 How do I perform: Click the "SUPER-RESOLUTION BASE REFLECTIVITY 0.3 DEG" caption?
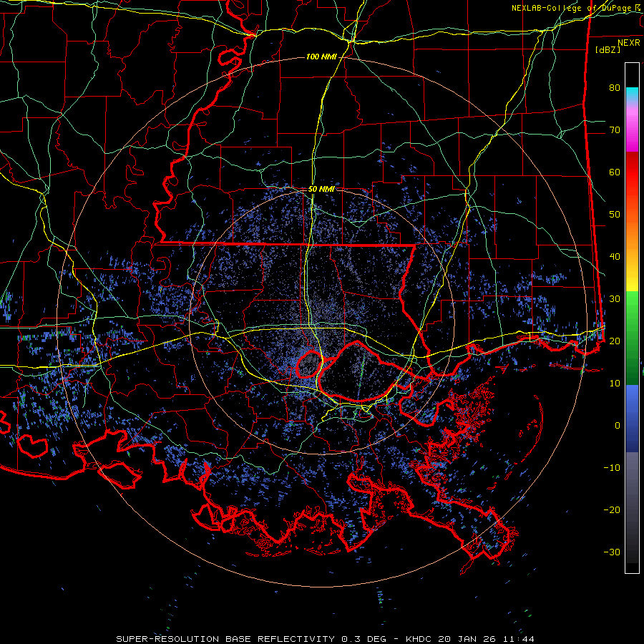coord(253,639)
